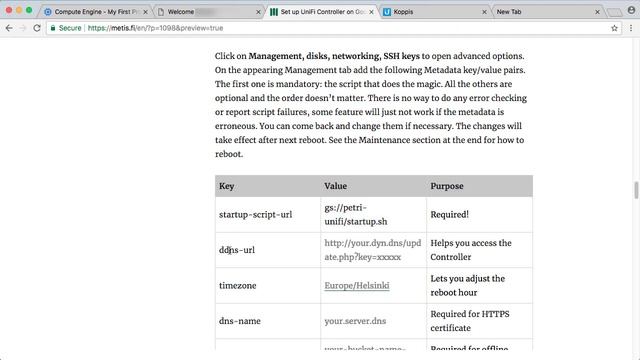Click the Required! purpose cell
The height and width of the screenshot is (360, 640).
tap(480, 215)
